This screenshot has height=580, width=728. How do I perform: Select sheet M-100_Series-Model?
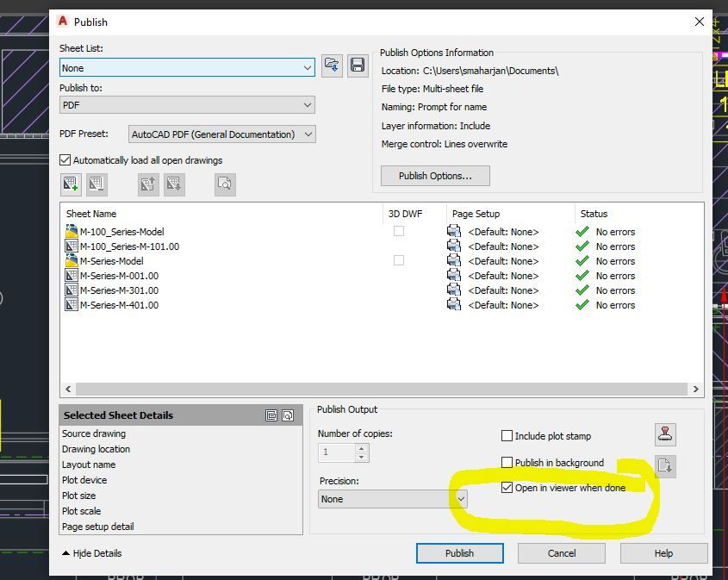(x=121, y=231)
